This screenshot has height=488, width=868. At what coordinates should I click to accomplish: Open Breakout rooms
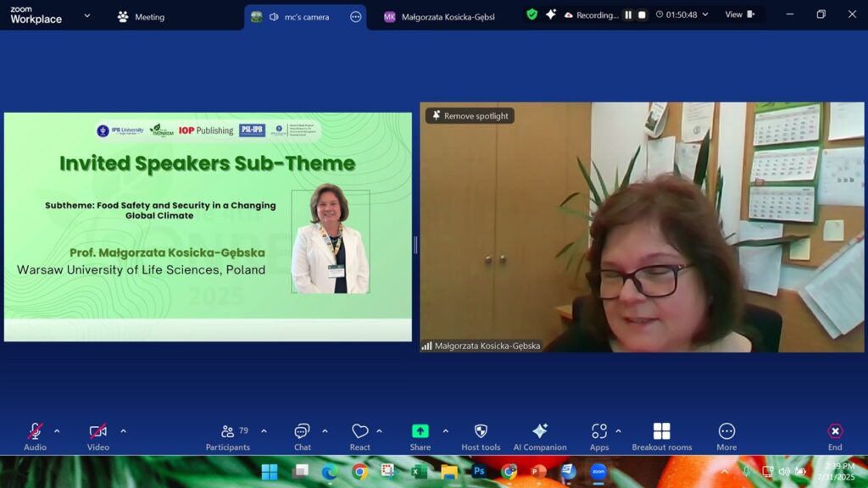click(661, 431)
